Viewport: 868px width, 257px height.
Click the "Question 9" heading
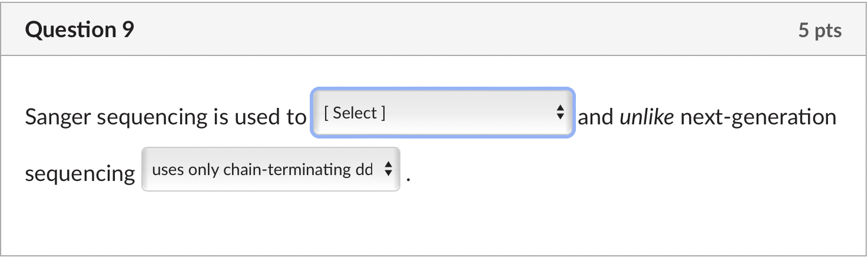pyautogui.click(x=79, y=30)
